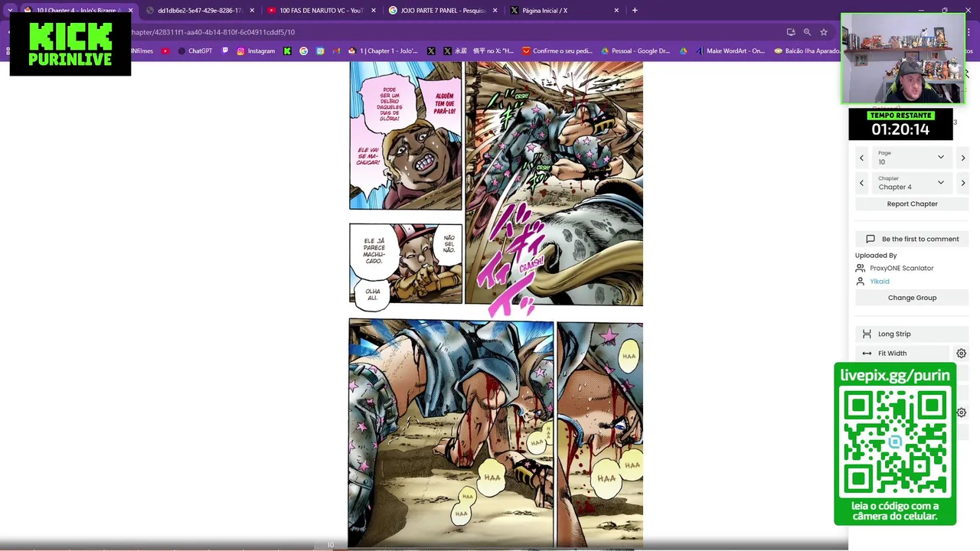Go to next chapter with right arrow beside Chapter

coord(962,183)
